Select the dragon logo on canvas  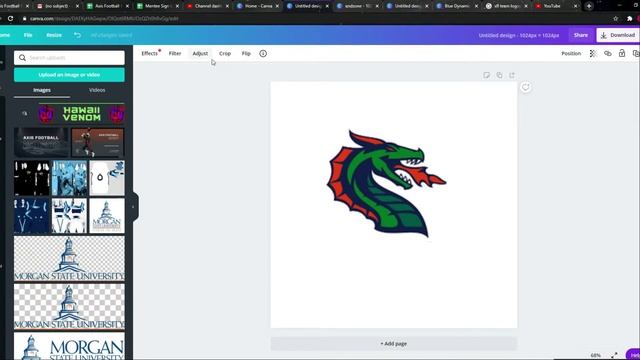[x=387, y=183]
